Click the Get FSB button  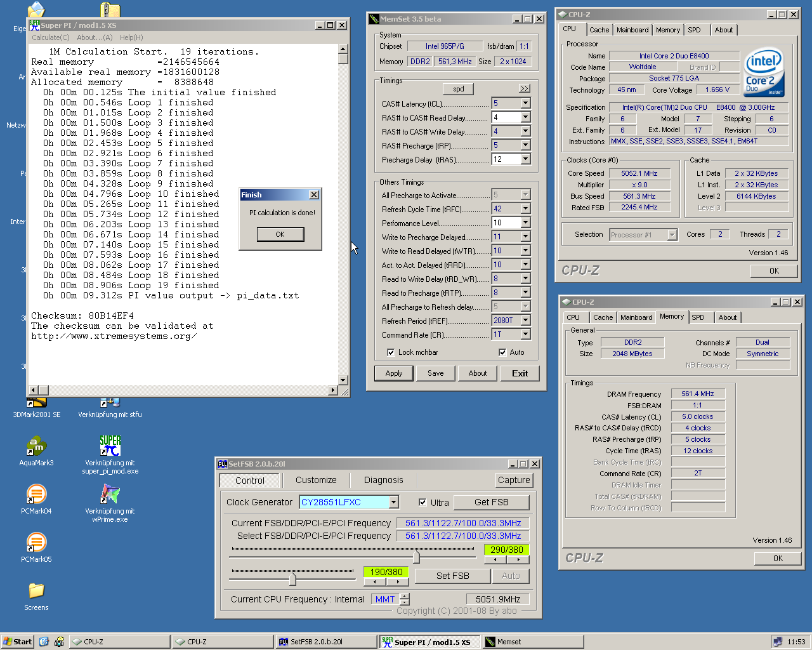[x=491, y=502]
